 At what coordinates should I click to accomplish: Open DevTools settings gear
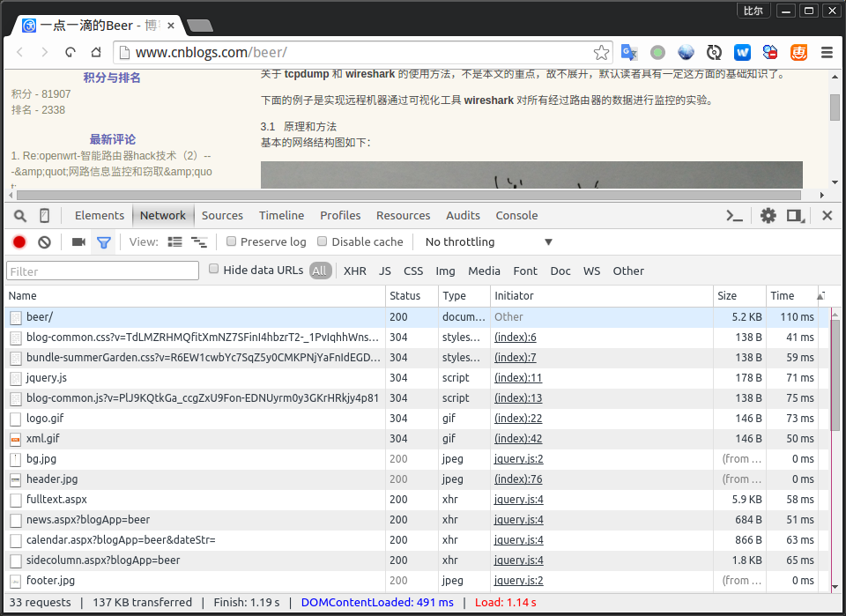(x=768, y=216)
